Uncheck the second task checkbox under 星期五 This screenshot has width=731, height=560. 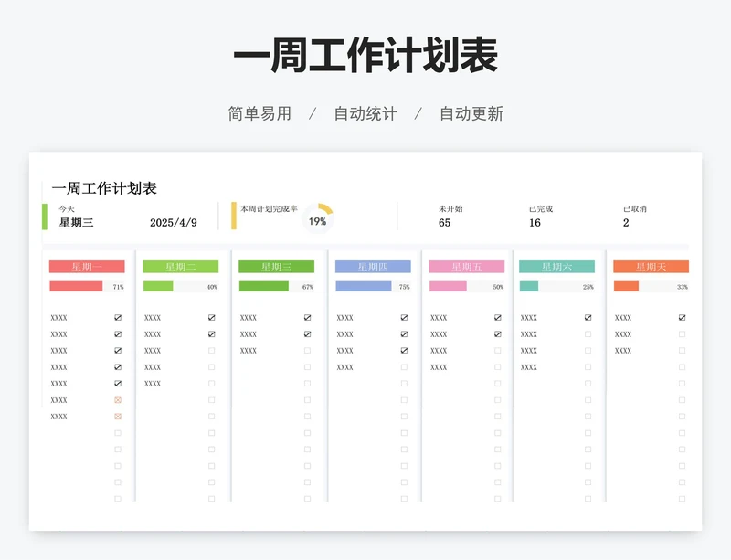(498, 333)
